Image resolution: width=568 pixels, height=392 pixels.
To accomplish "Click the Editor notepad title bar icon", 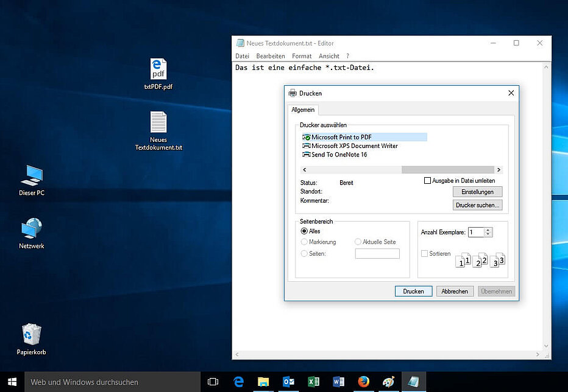I will click(x=240, y=43).
